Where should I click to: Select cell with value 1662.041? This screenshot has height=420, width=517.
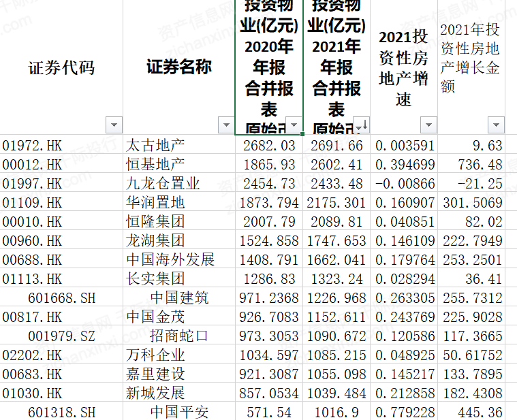pos(336,259)
